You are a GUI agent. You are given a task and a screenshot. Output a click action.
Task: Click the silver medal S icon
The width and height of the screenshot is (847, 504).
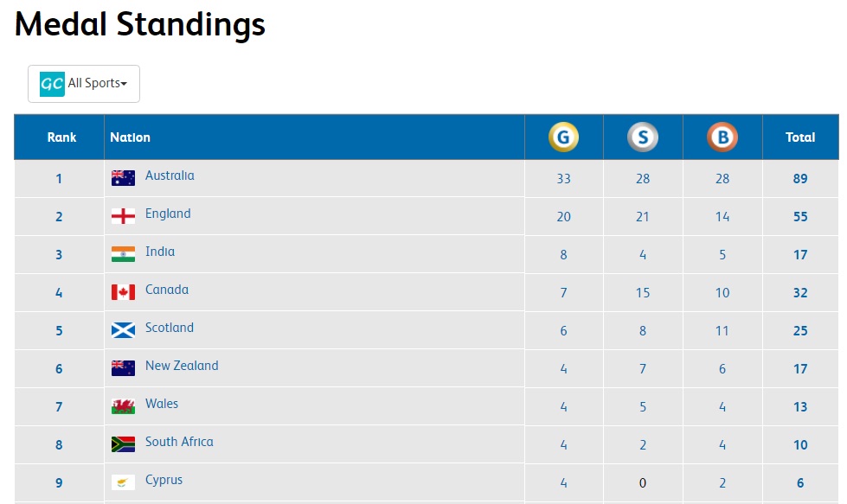coord(643,137)
